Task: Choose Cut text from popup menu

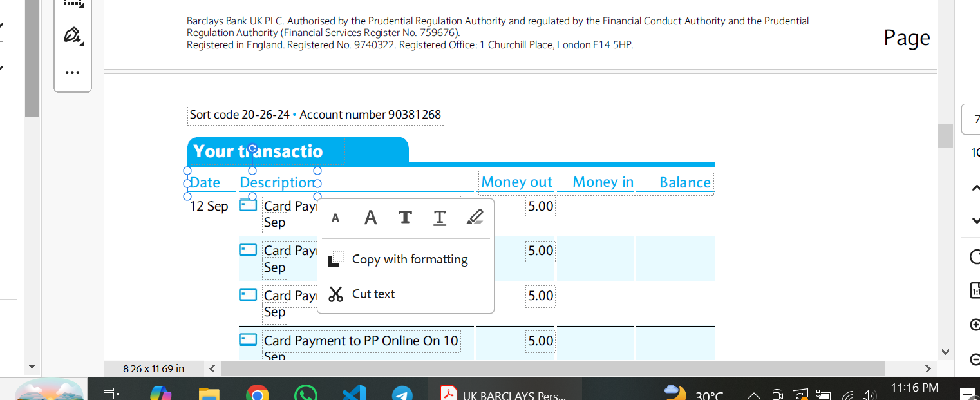Action: (373, 294)
